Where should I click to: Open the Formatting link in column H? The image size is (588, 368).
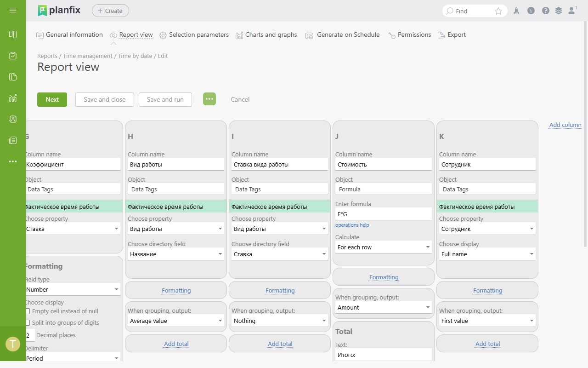pos(176,290)
